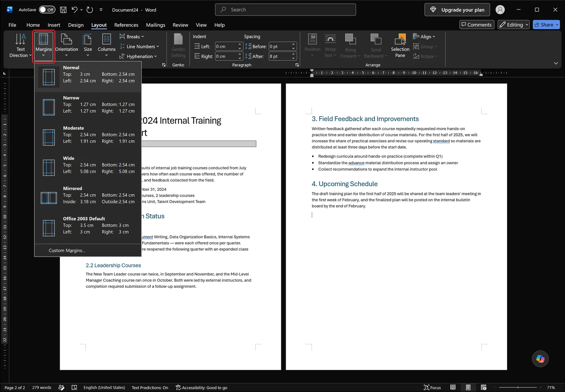The width and height of the screenshot is (565, 392).
Task: Open Custom Margins dialog
Action: coord(88,250)
